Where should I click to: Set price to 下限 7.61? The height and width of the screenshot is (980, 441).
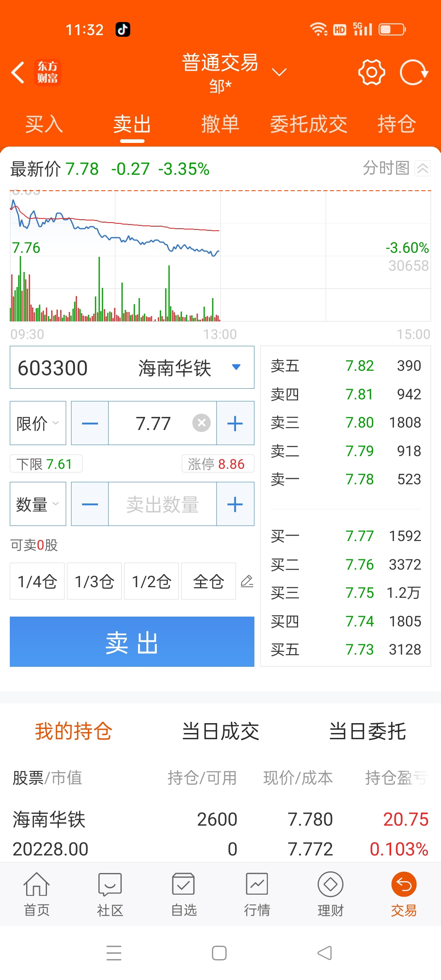(x=46, y=464)
